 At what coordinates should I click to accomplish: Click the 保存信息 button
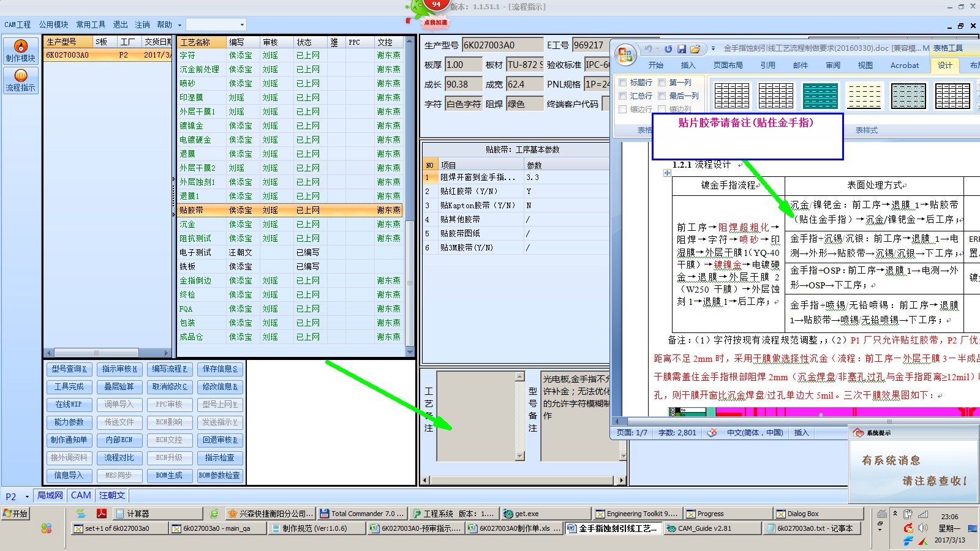(x=220, y=369)
